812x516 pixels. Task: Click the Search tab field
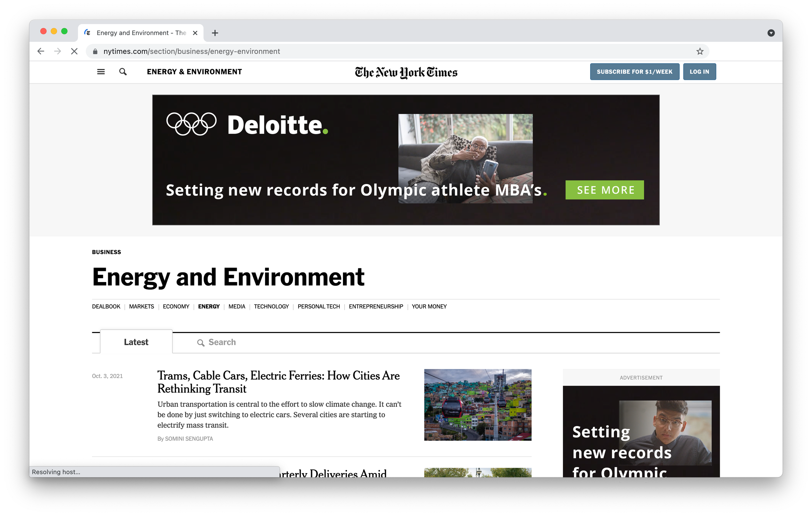(222, 342)
